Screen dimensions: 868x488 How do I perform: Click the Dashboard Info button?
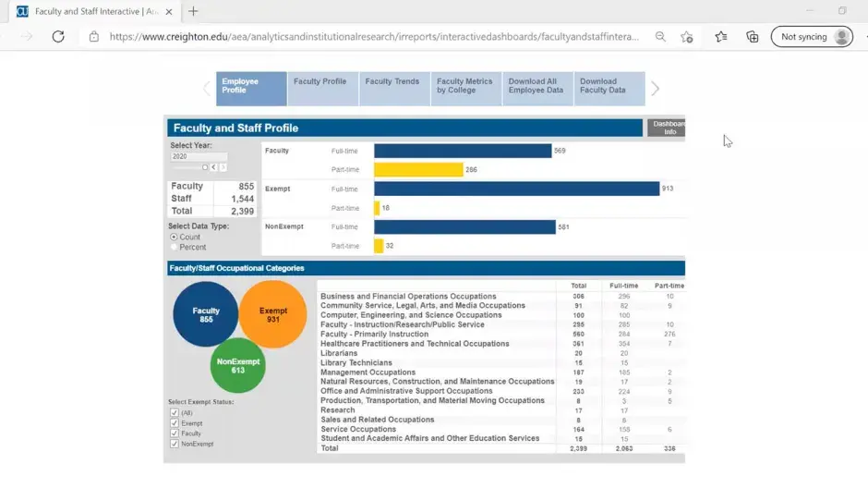click(x=668, y=128)
